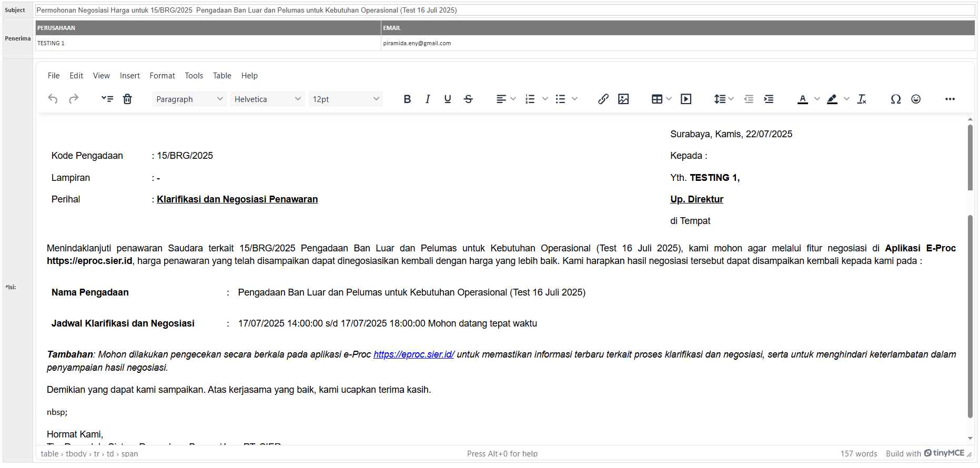
Task: Open the Helvetica font family dropdown
Action: click(x=267, y=99)
